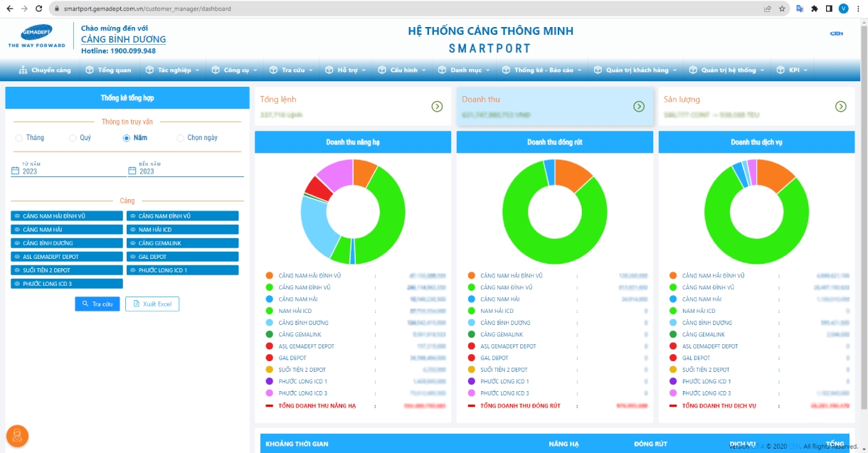The height and width of the screenshot is (453, 868).
Task: Toggle visibility of CẢNG NAM HẢI ĐÌNH VŨ port
Action: 67,216
